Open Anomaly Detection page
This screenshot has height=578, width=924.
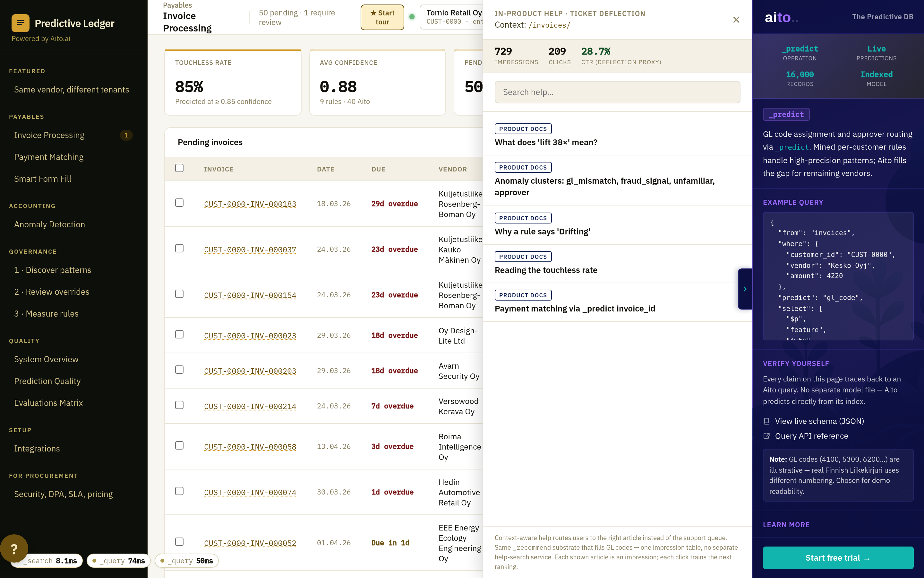pyautogui.click(x=49, y=224)
